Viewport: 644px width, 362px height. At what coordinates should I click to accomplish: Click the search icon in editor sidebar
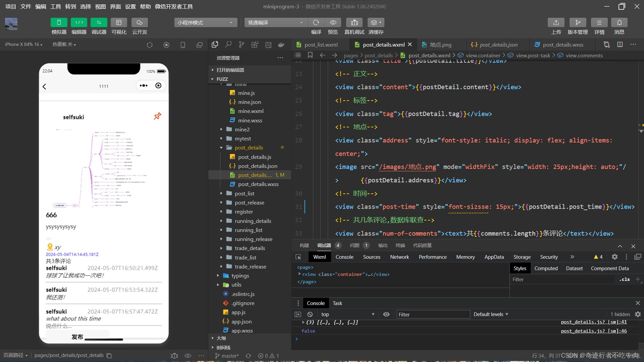click(228, 45)
